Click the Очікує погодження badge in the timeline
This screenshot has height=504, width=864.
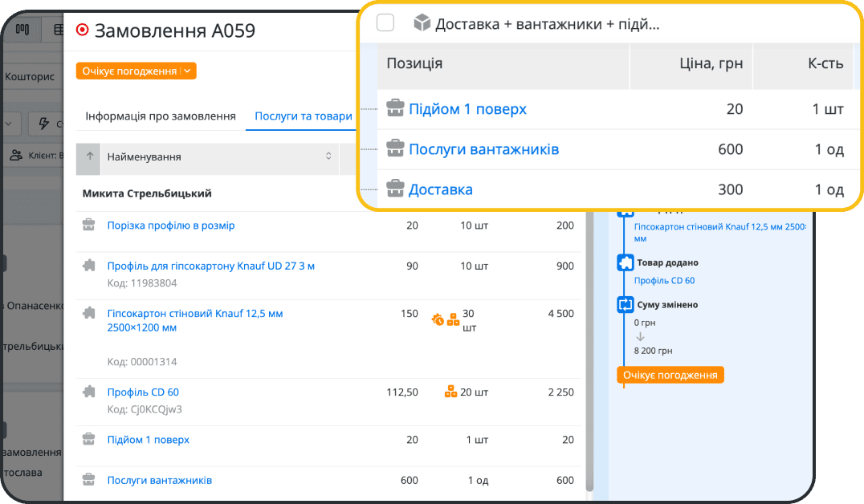(670, 374)
